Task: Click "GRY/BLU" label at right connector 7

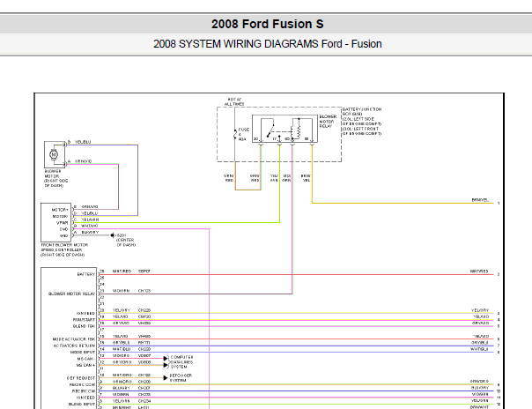Action: (480, 343)
